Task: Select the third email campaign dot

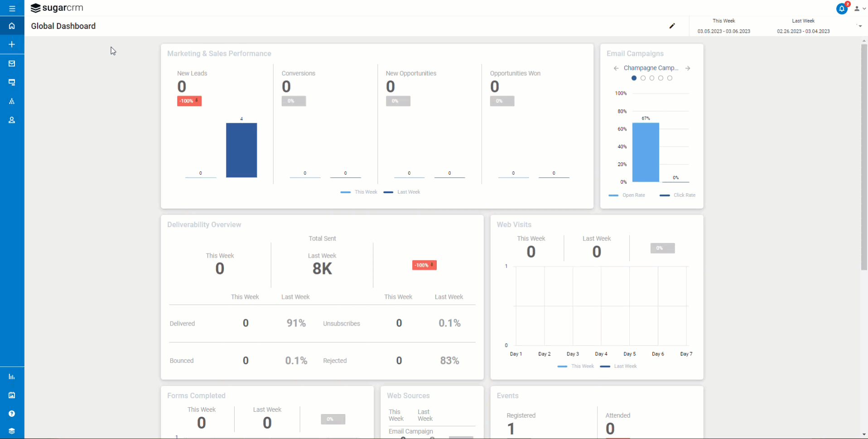Action: pos(652,78)
